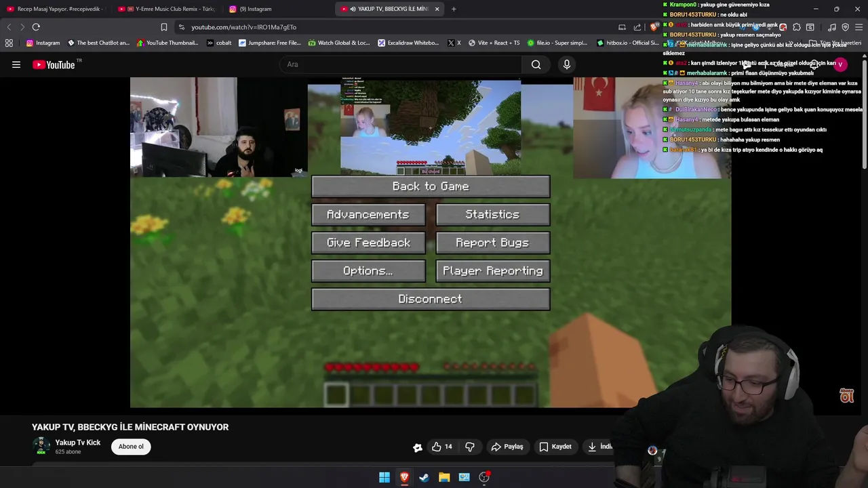Open the browser apps grid icon on the bookmarks bar
The width and height of the screenshot is (868, 488).
[9, 43]
